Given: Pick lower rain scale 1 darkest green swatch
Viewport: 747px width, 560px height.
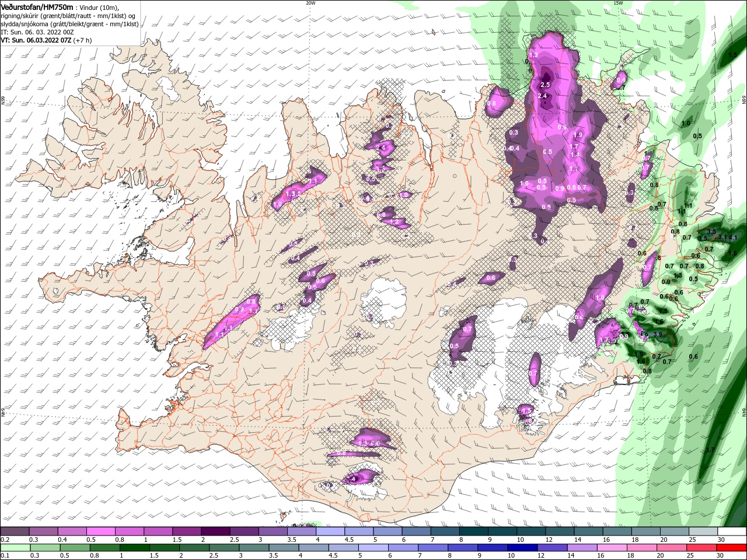Looking at the screenshot, I should point(135,548).
